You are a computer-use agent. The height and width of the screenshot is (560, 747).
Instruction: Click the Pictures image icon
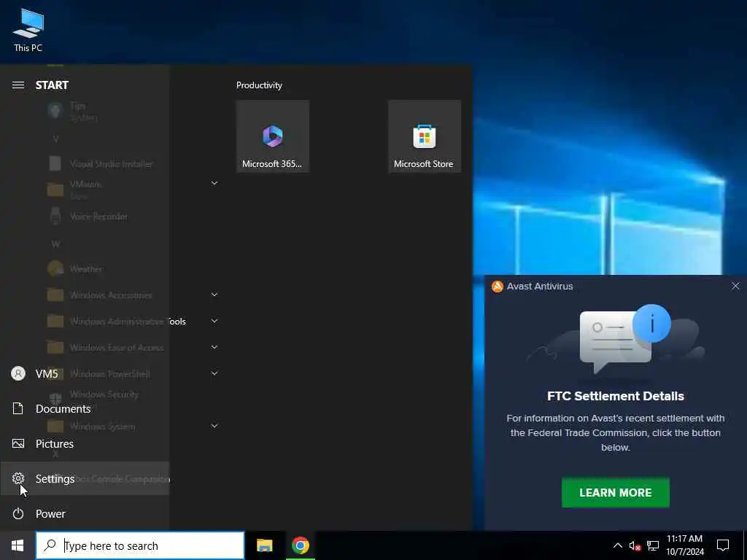pyautogui.click(x=18, y=444)
